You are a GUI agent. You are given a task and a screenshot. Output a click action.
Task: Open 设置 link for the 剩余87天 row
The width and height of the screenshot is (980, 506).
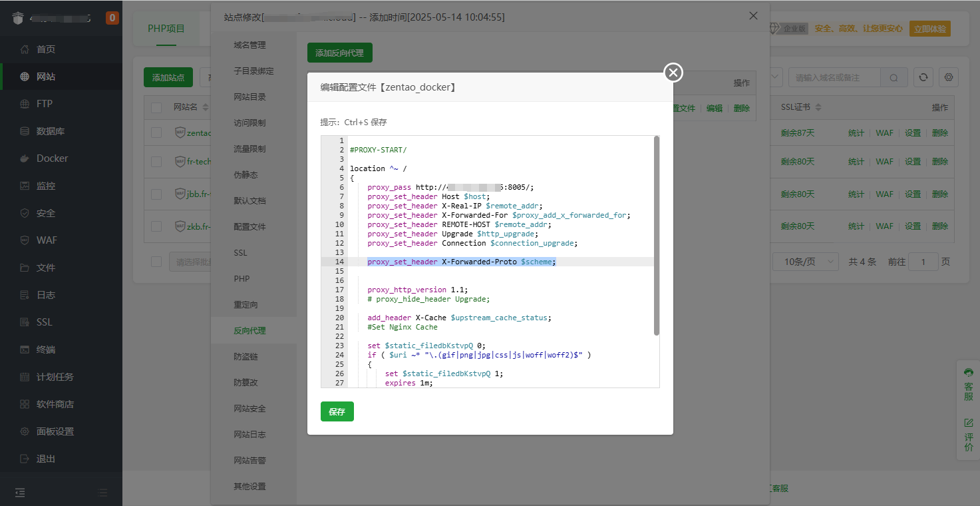(x=913, y=133)
